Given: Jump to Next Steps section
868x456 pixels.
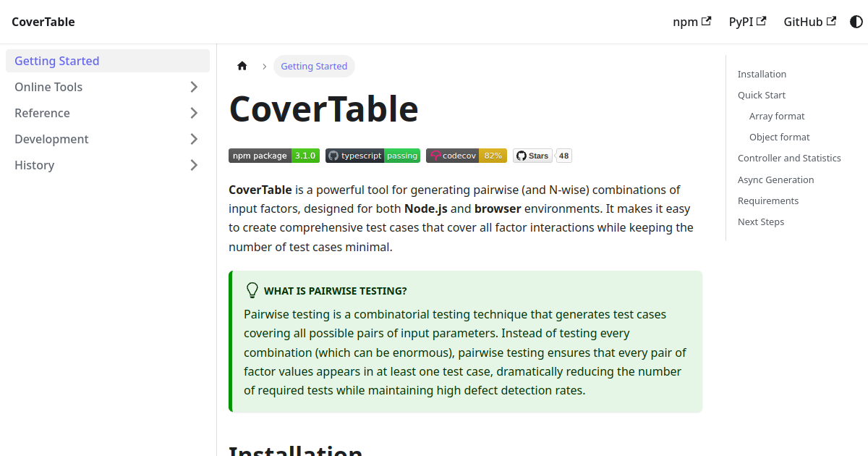Looking at the screenshot, I should coord(761,221).
